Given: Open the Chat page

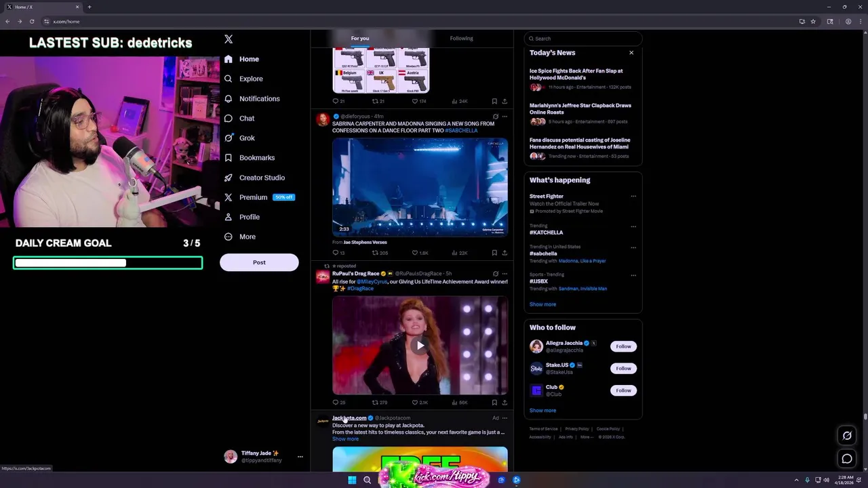Looking at the screenshot, I should [240, 118].
